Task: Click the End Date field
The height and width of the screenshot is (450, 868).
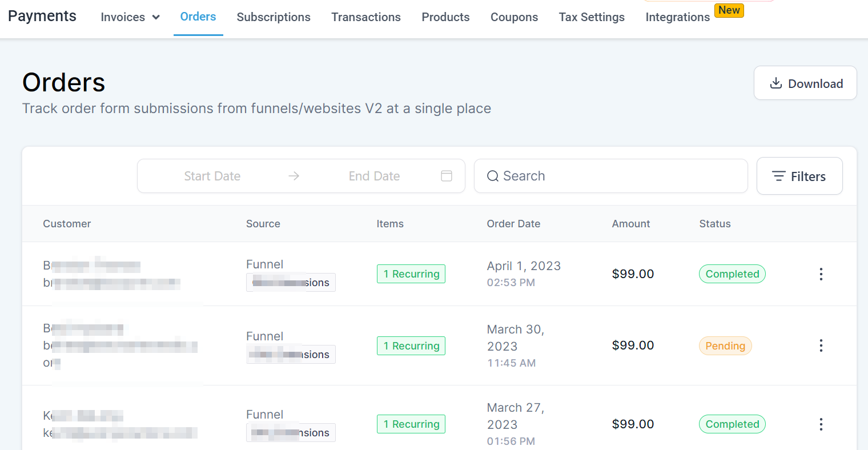Action: 374,176
